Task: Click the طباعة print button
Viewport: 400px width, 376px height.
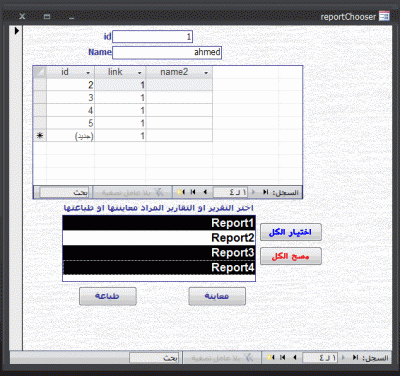Action: [x=108, y=296]
